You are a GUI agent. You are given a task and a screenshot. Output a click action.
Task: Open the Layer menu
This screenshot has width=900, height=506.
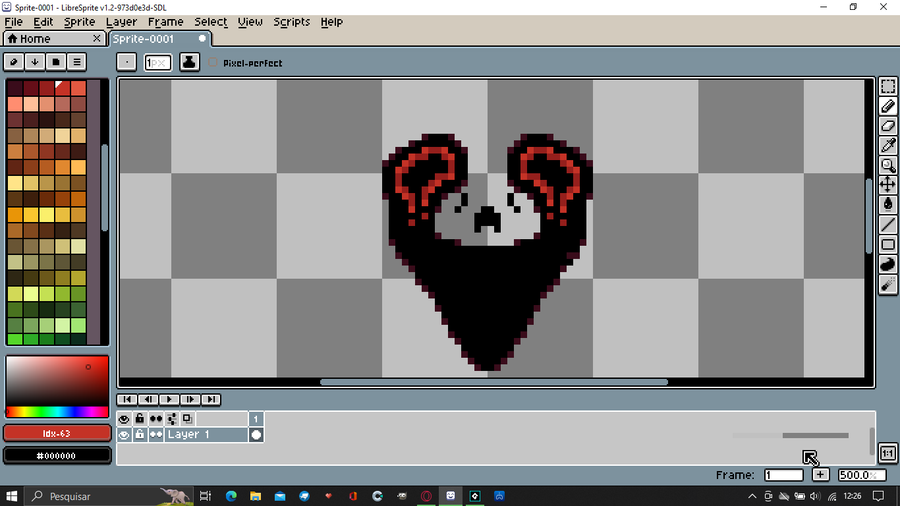(x=121, y=22)
